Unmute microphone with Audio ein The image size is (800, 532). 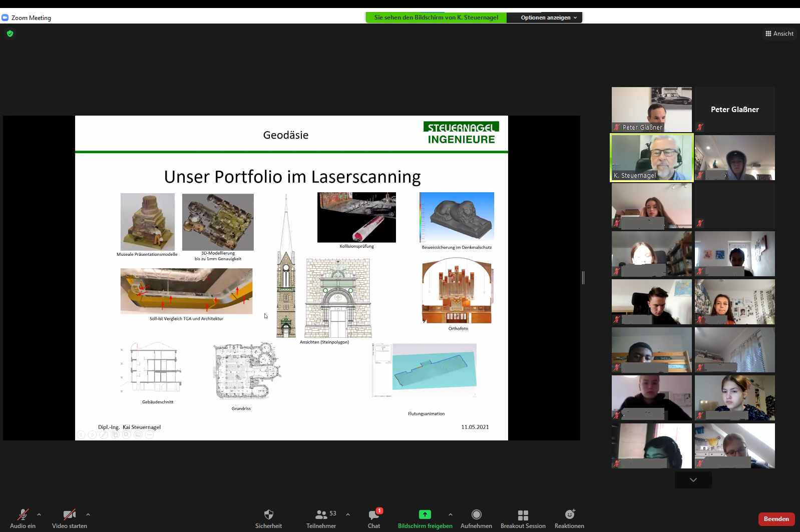(23, 518)
